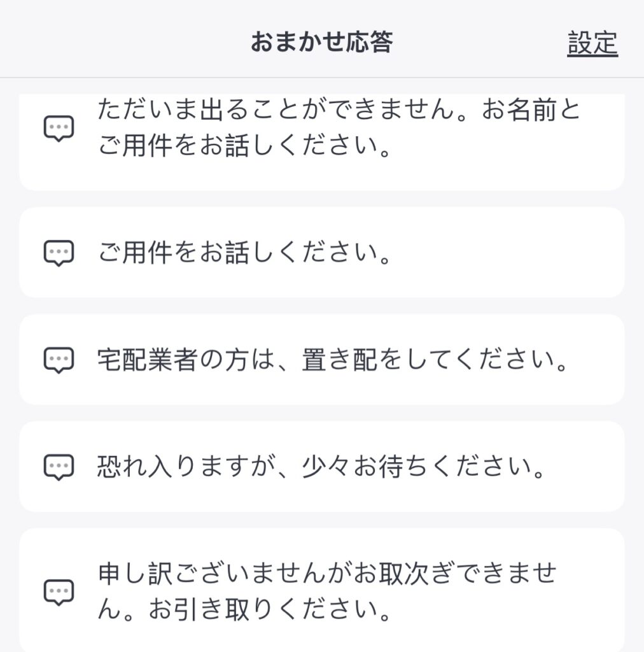The height and width of the screenshot is (652, 644).
Task: Open the 設定 link
Action: pos(592,43)
